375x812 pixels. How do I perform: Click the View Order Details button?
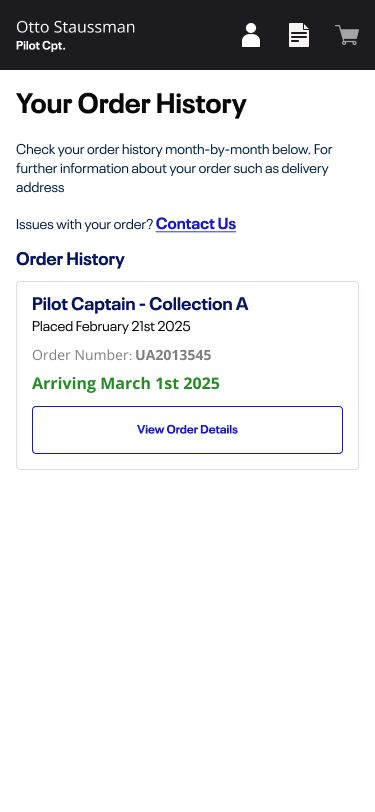pos(188,430)
